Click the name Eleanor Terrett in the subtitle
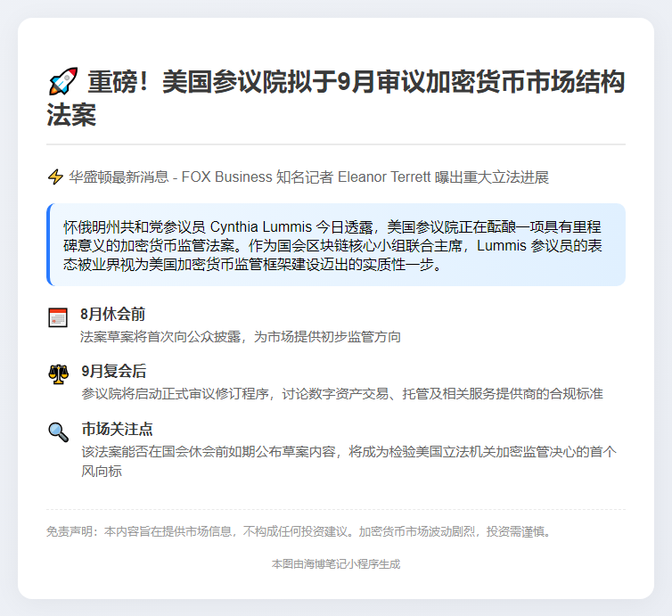Screen dimensions: 672x616 (x=384, y=177)
